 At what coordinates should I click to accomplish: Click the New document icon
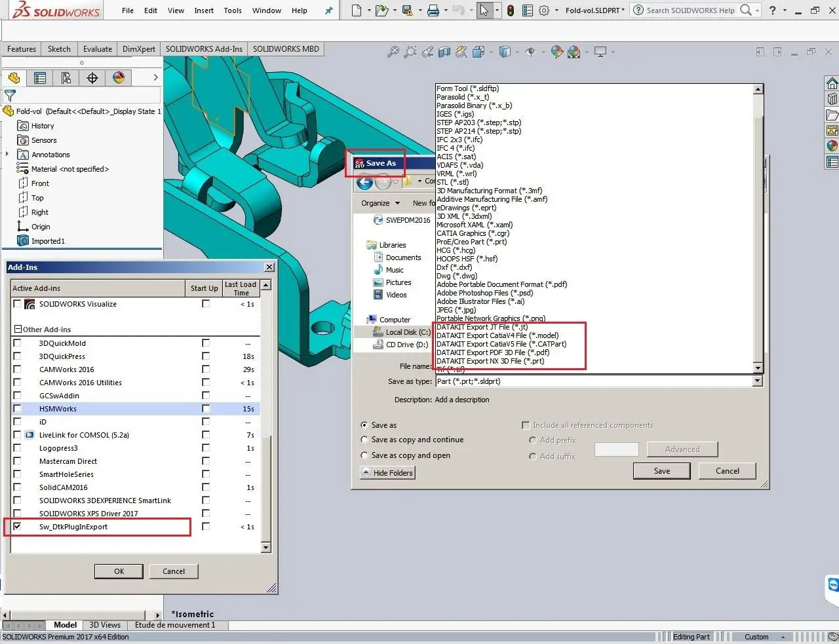356,10
